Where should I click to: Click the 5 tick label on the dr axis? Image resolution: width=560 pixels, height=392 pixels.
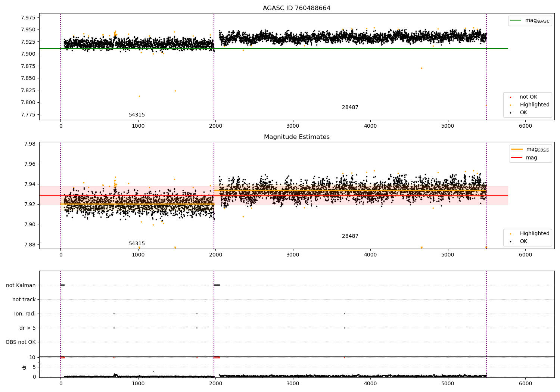click(x=34, y=367)
